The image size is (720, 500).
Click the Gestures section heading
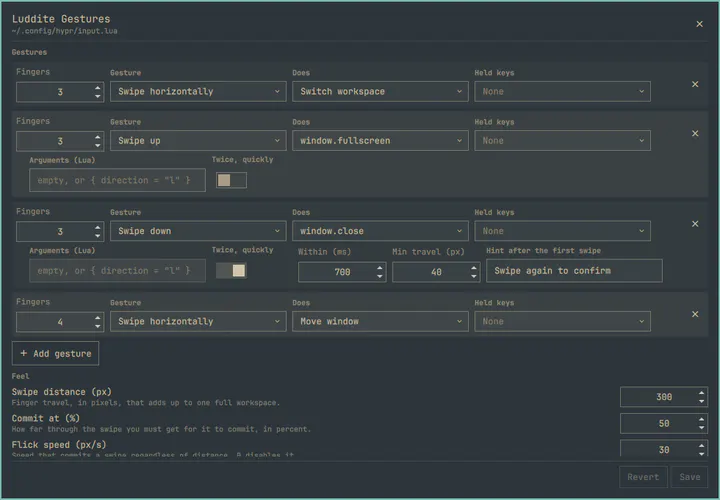[x=29, y=52]
